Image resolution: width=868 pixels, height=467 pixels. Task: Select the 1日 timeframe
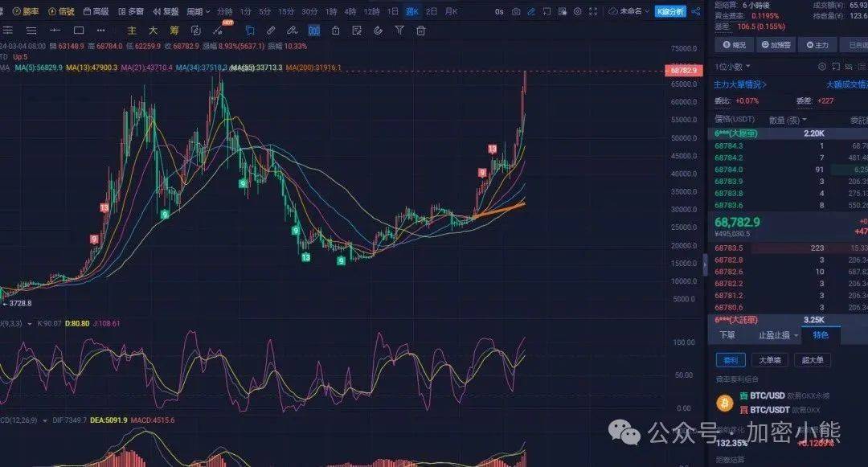[x=392, y=11]
